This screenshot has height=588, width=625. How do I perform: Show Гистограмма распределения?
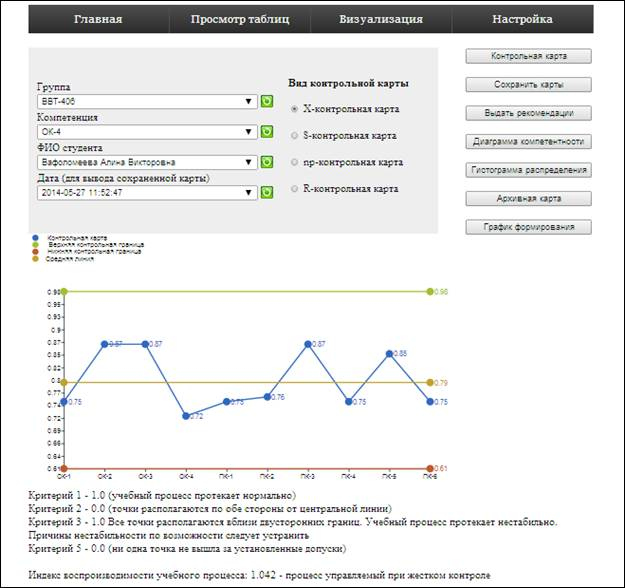pyautogui.click(x=529, y=170)
